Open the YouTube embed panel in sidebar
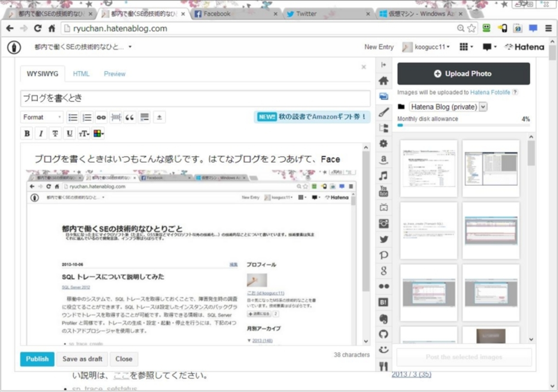The image size is (558, 392). point(383,191)
